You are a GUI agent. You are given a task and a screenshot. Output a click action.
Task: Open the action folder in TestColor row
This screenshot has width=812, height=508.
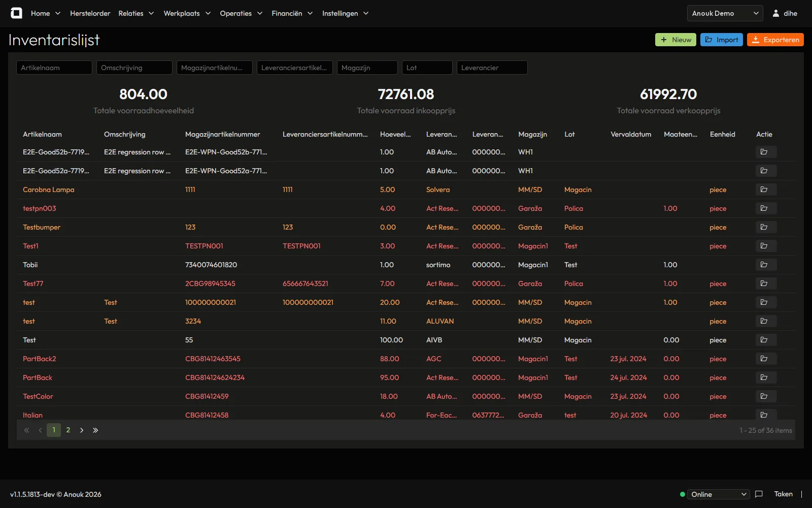click(x=766, y=396)
